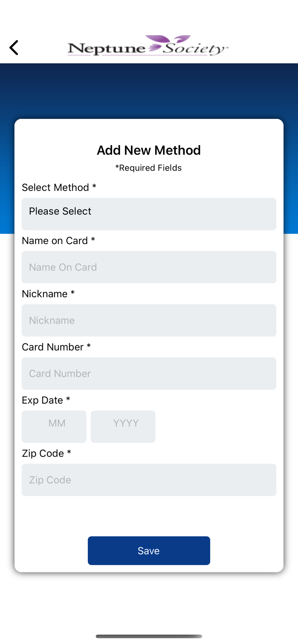This screenshot has width=298, height=644.
Task: Tap the Required Fields note
Action: (x=149, y=168)
